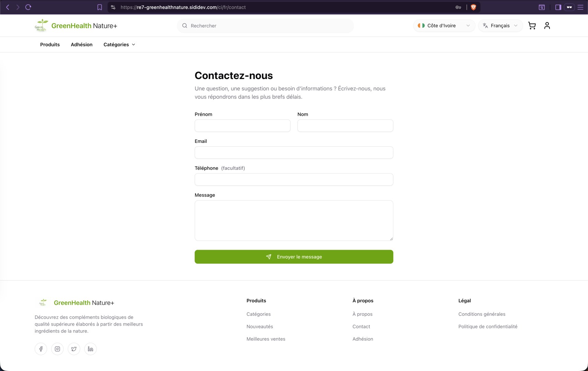
Task: Go to the Produits nav item
Action: point(50,45)
